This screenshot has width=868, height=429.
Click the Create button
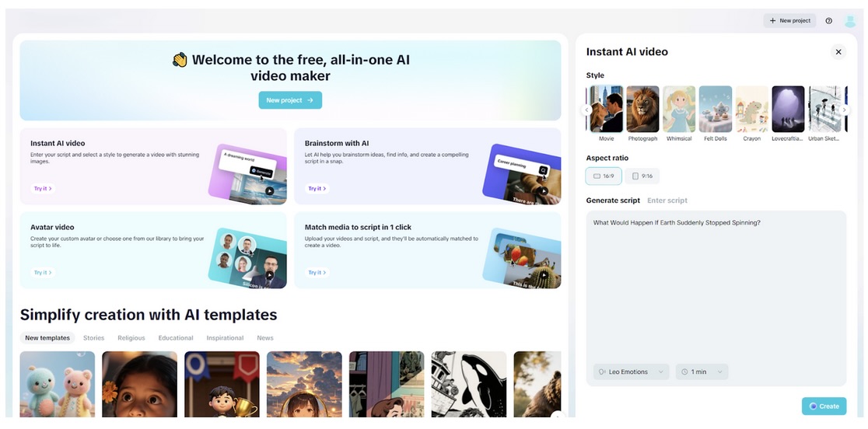click(824, 406)
